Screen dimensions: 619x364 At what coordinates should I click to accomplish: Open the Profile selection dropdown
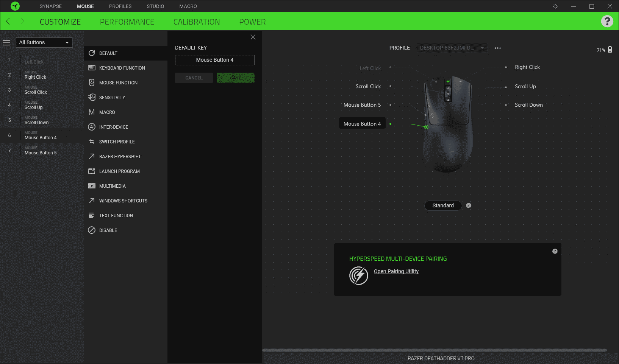coord(452,48)
